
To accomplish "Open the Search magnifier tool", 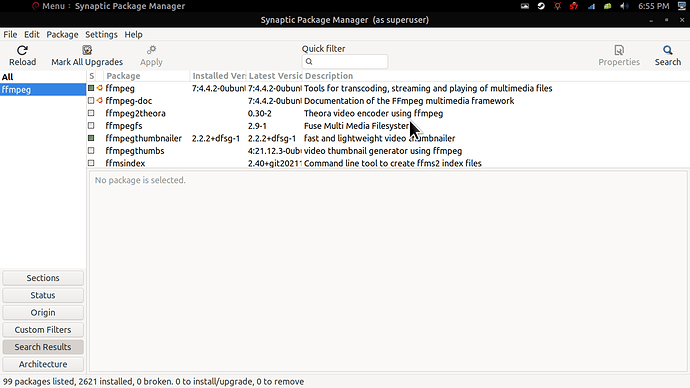I will point(668,50).
